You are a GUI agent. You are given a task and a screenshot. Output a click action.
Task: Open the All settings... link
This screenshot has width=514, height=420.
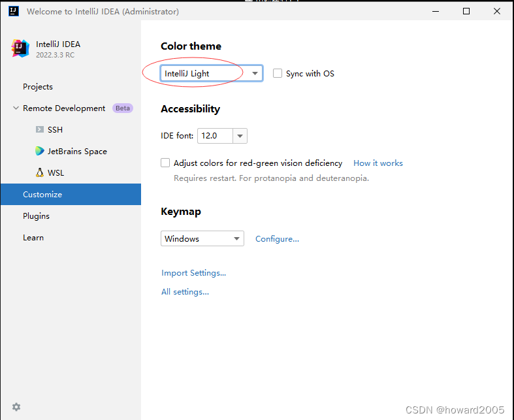click(x=185, y=292)
